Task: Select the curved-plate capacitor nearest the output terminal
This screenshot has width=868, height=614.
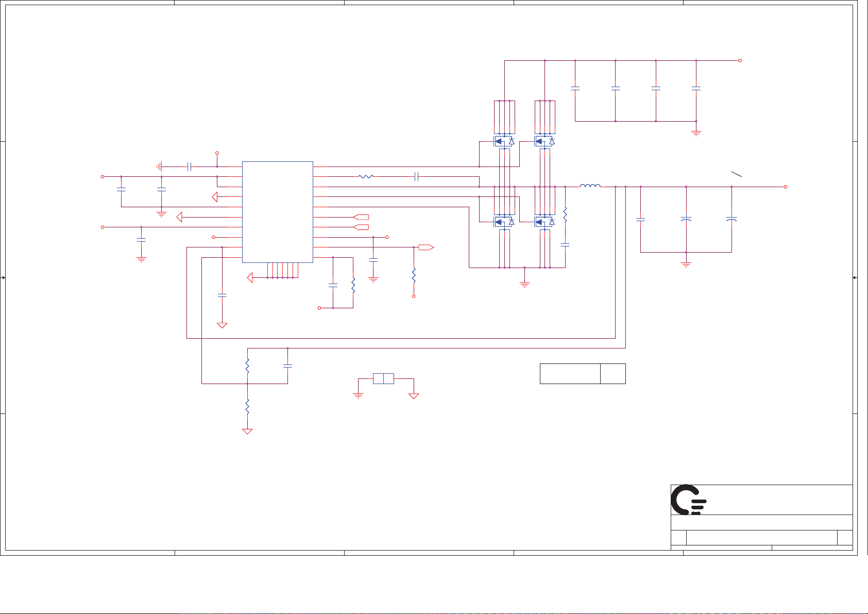Action: click(x=731, y=219)
